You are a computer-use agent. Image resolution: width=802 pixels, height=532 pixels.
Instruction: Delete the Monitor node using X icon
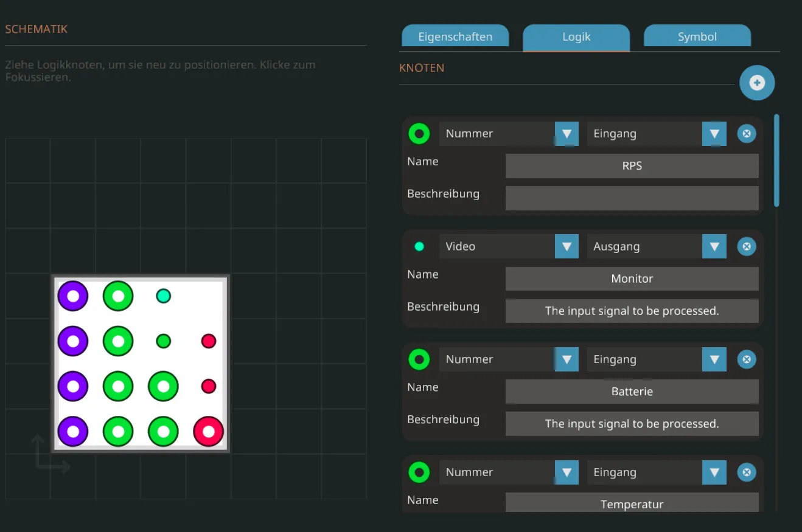tap(747, 246)
